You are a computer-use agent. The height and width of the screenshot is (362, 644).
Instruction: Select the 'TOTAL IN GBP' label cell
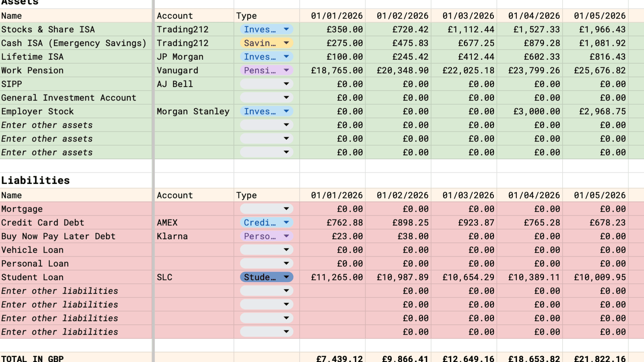click(76, 358)
